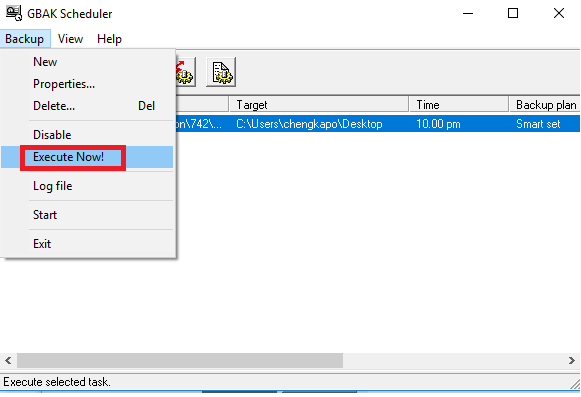Screen dimensions: 581x397
Task: Choose New from the Backup menu
Action: coord(87,62)
